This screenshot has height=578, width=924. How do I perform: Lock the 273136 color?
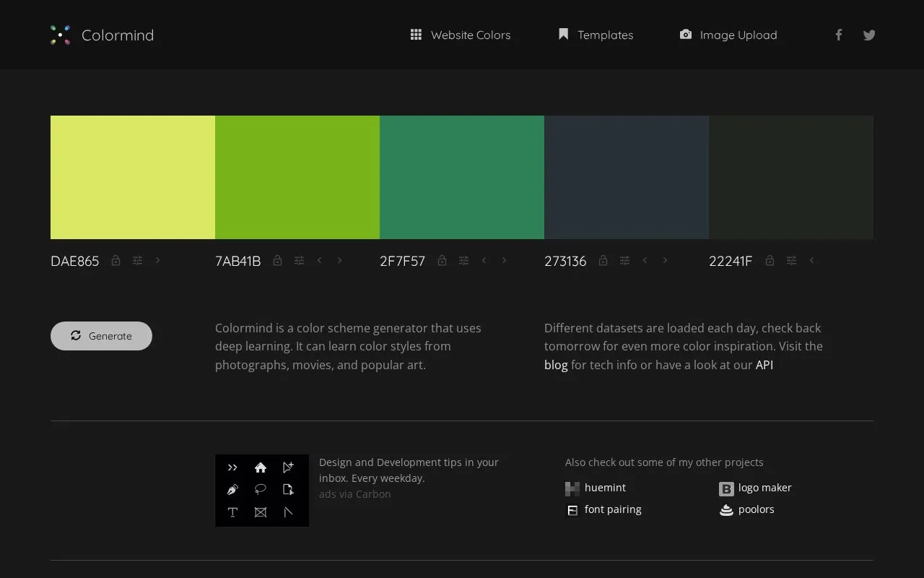603,260
